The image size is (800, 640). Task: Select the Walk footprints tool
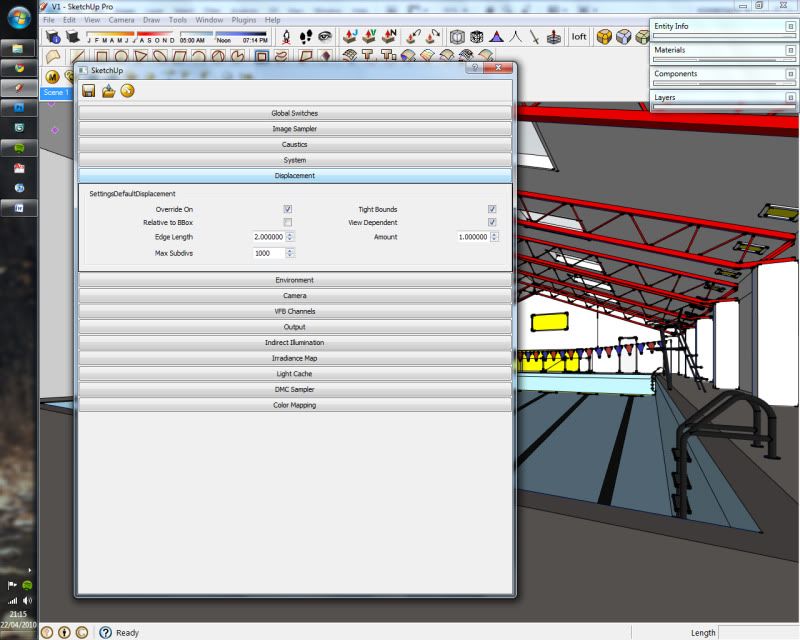pos(306,37)
